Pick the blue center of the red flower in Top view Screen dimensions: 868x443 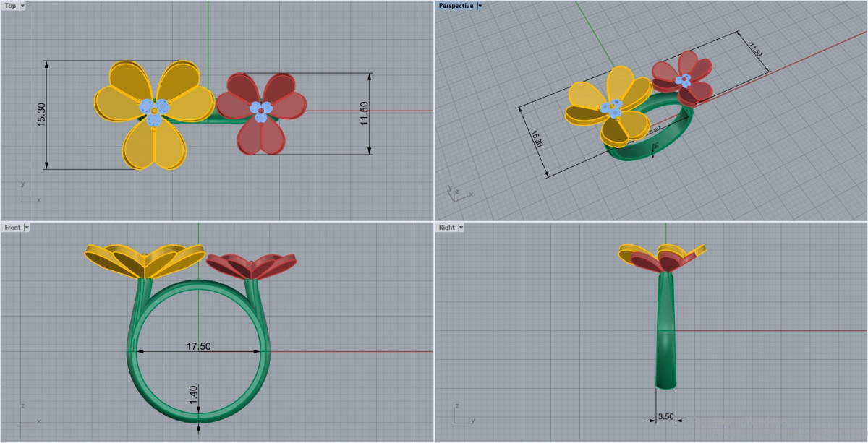point(261,111)
